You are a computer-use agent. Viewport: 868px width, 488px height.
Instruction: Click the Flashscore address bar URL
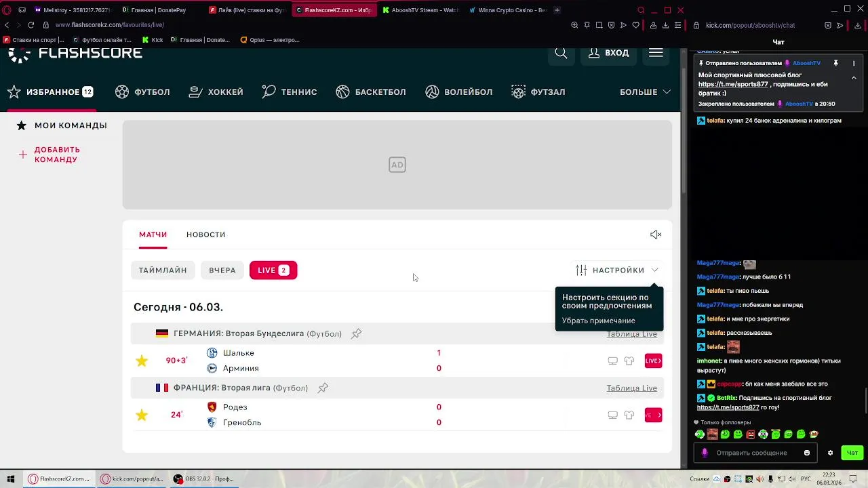pos(109,25)
